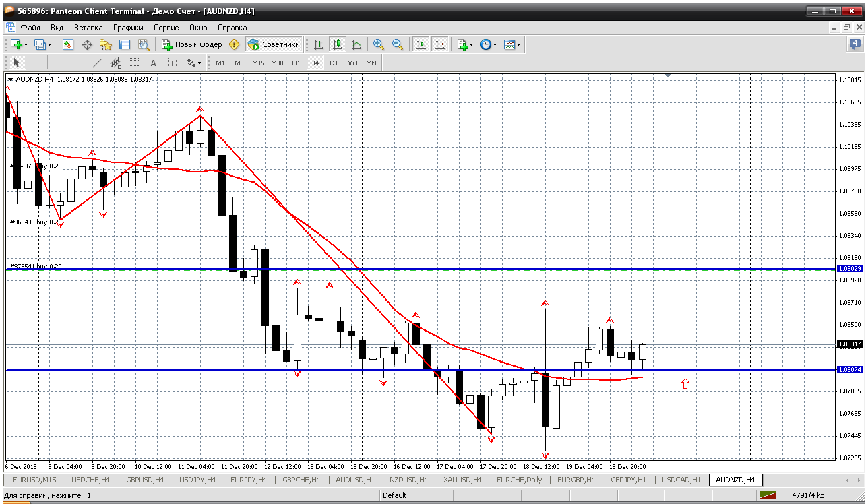The width and height of the screenshot is (868, 504).
Task: Open the Strategy Tester icon
Action: click(144, 44)
